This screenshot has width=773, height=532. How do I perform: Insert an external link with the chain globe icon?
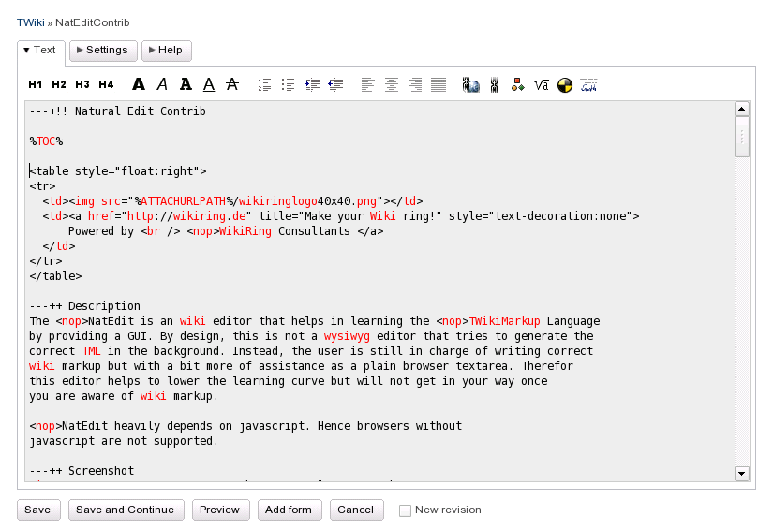470,84
